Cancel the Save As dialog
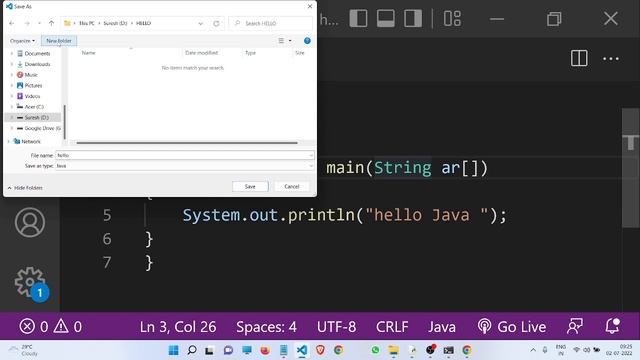The width and height of the screenshot is (640, 360). pos(291,186)
